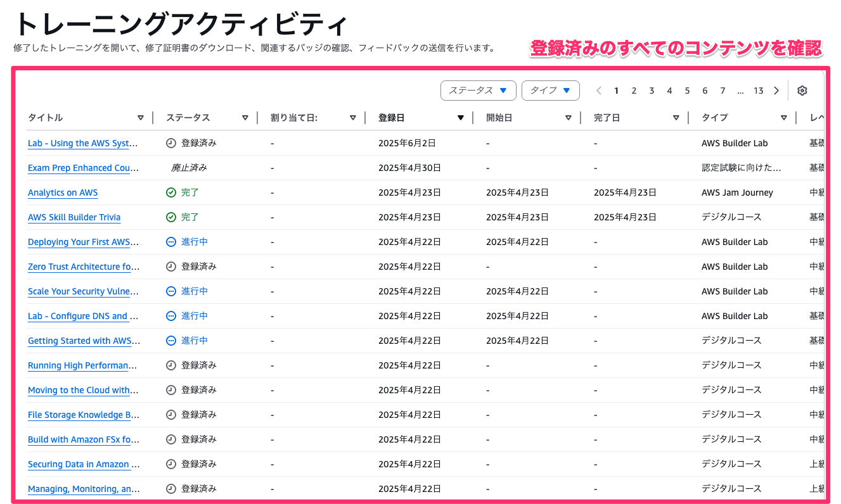Go to page 13
Screen dimensions: 841x504
coord(759,91)
